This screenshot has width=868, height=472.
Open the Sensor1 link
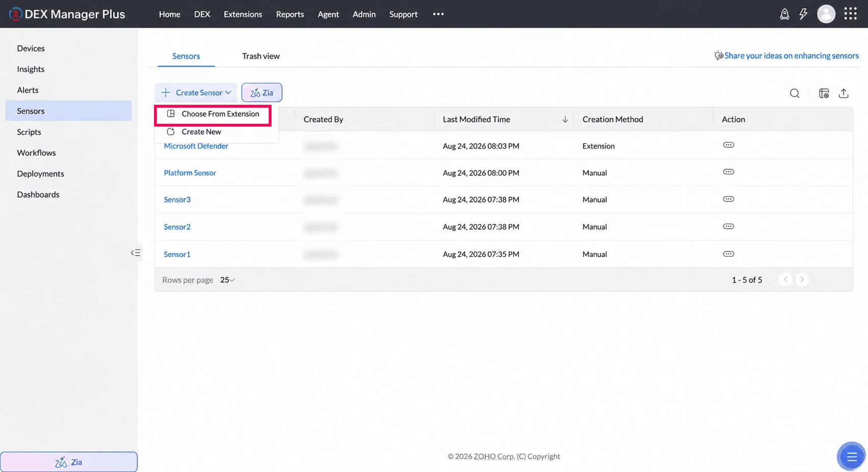pos(177,254)
